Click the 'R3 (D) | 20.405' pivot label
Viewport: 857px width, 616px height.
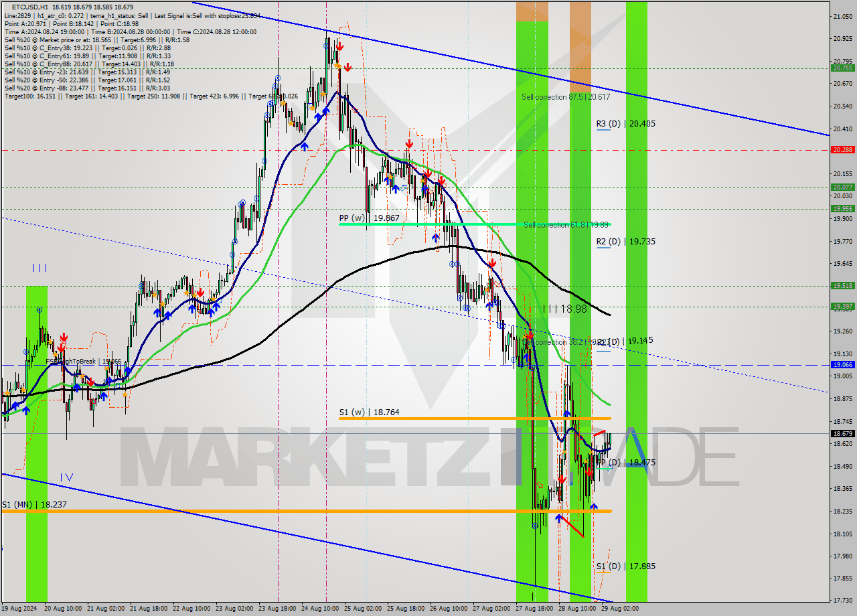pos(626,124)
